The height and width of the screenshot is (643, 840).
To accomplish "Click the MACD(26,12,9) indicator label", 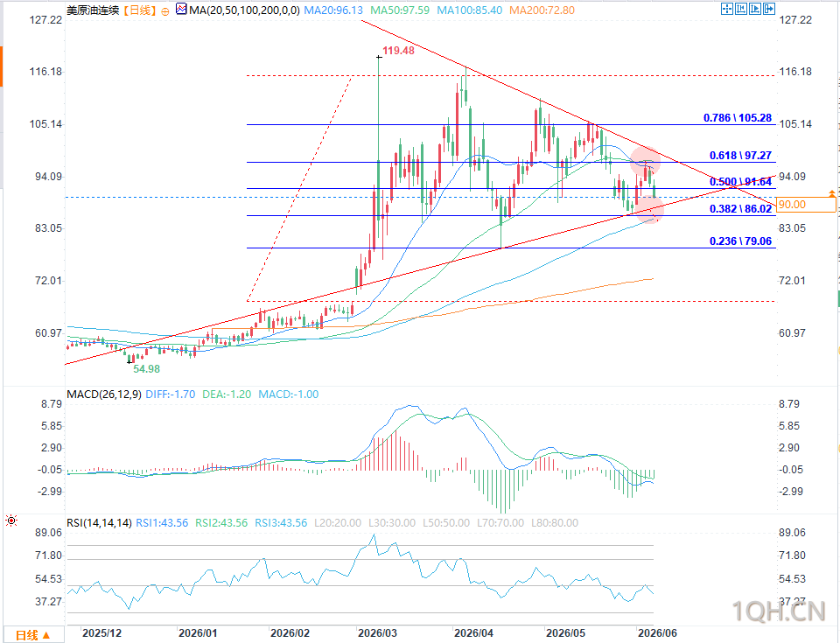I will click(104, 395).
